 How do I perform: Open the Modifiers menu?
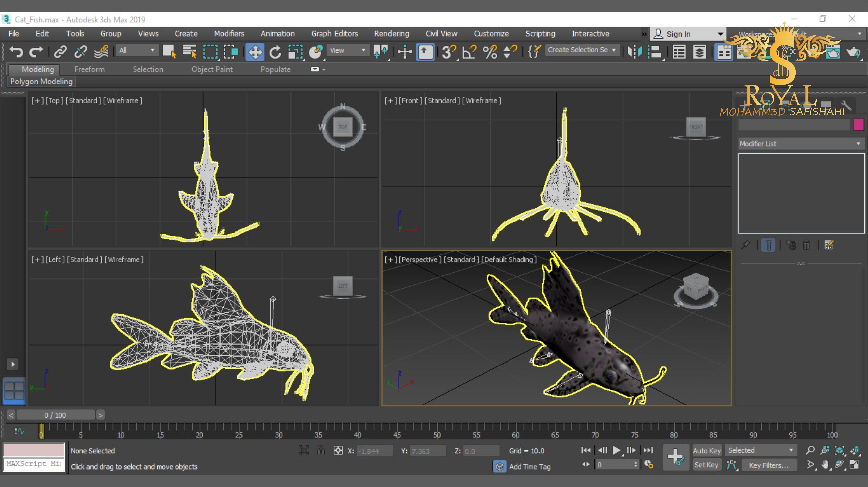click(x=229, y=33)
